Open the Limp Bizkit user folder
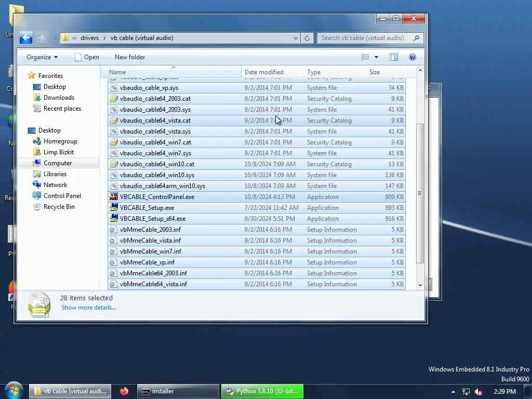 tap(58, 152)
